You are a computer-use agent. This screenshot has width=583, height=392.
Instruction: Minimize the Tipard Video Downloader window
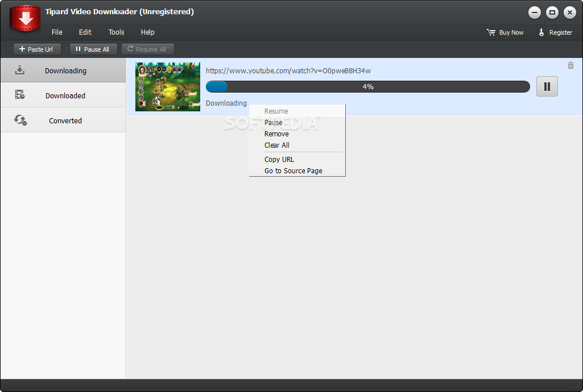(x=535, y=12)
